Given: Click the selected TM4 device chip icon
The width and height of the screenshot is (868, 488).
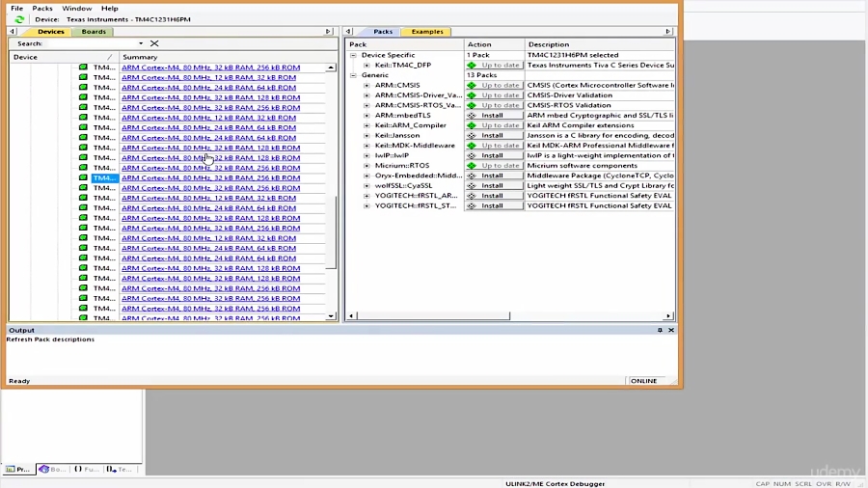Looking at the screenshot, I should click(x=83, y=178).
